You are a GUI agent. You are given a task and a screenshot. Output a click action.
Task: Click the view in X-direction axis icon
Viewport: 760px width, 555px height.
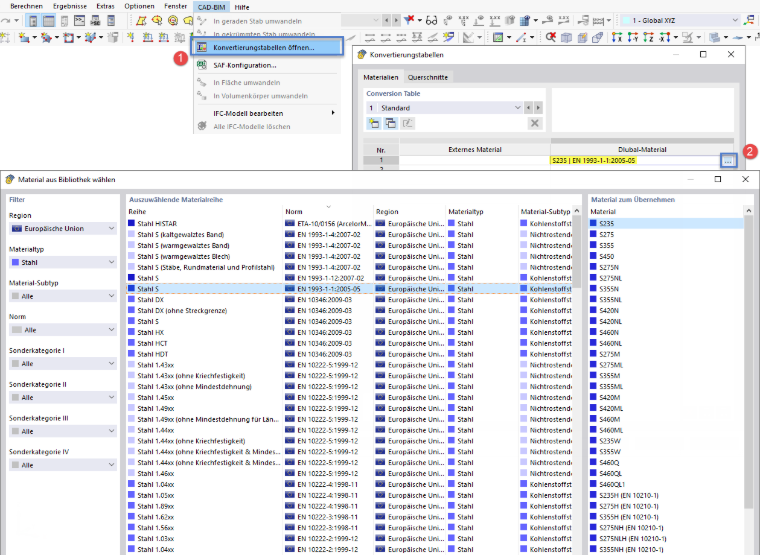pyautogui.click(x=617, y=37)
